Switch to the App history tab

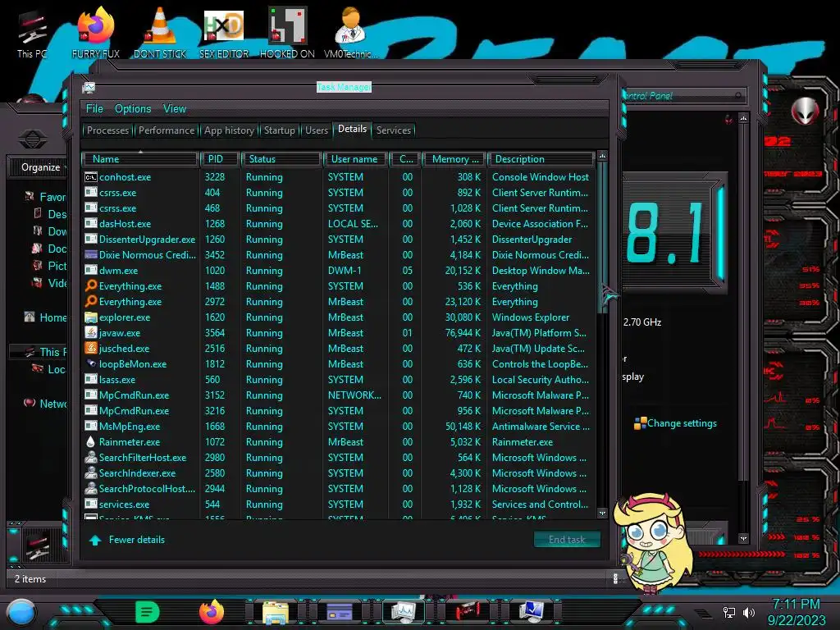(x=229, y=130)
